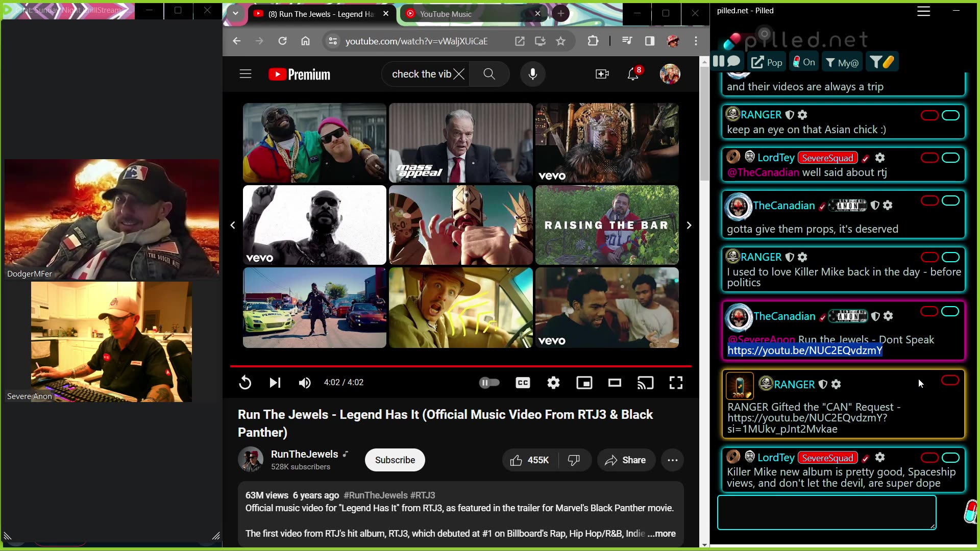Toggle the autoplay switch
Image resolution: width=980 pixels, height=551 pixels.
(489, 383)
